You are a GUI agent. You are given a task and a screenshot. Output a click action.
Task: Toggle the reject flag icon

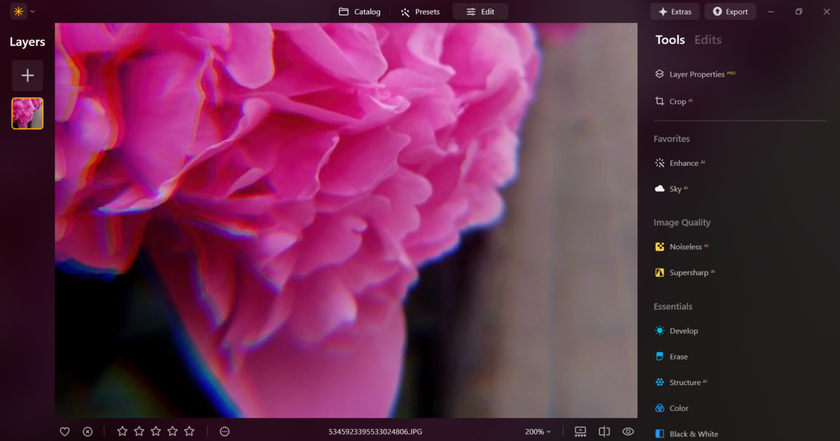click(87, 432)
